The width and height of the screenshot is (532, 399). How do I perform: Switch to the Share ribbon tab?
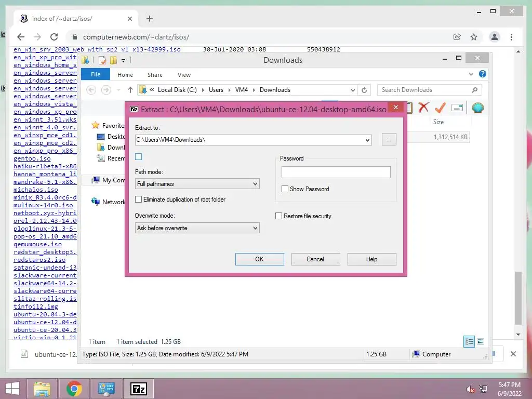[155, 75]
